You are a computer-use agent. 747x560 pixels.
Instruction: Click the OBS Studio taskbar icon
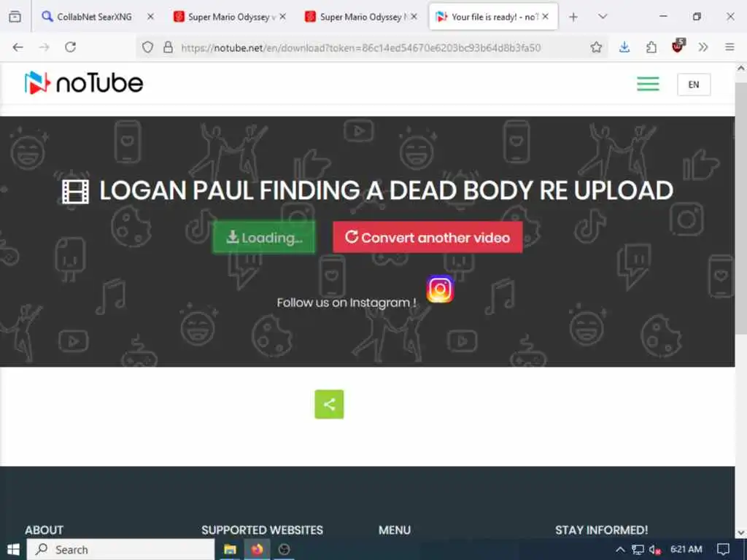point(284,550)
